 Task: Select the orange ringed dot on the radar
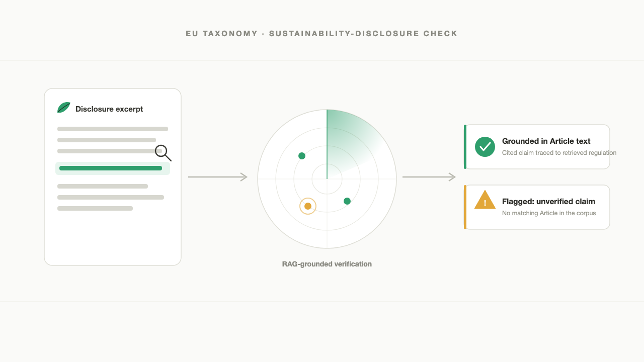pyautogui.click(x=308, y=206)
